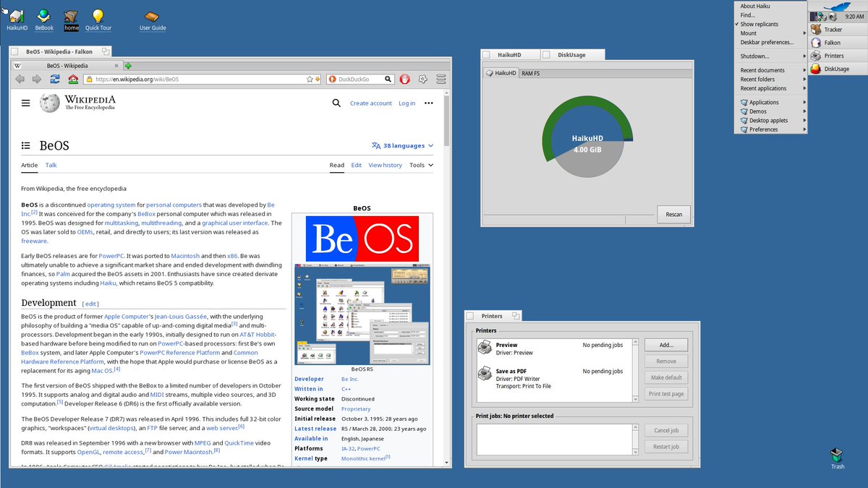868x488 pixels.
Task: Click the Create account link on Wikipedia
Action: point(371,103)
